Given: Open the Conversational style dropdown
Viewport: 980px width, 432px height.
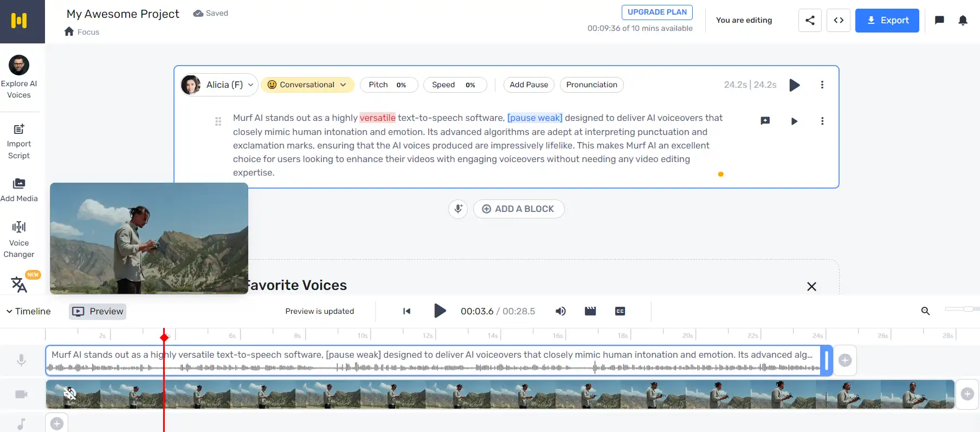Looking at the screenshot, I should pyautogui.click(x=307, y=85).
